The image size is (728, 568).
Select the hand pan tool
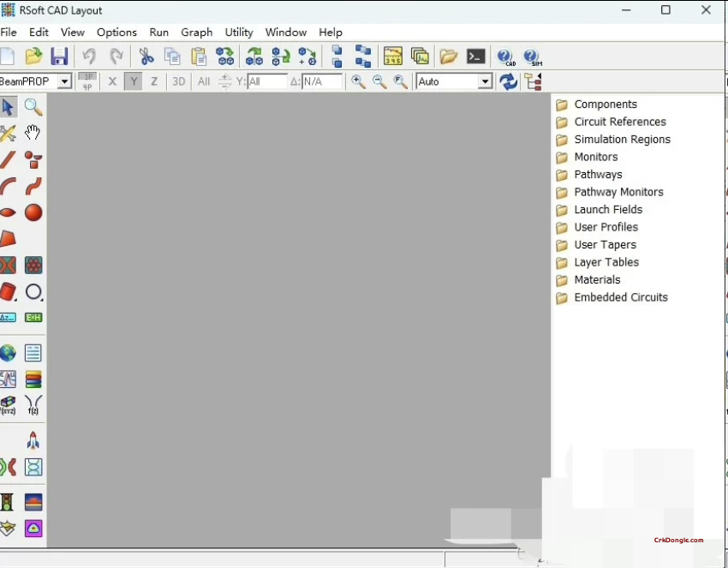(33, 134)
